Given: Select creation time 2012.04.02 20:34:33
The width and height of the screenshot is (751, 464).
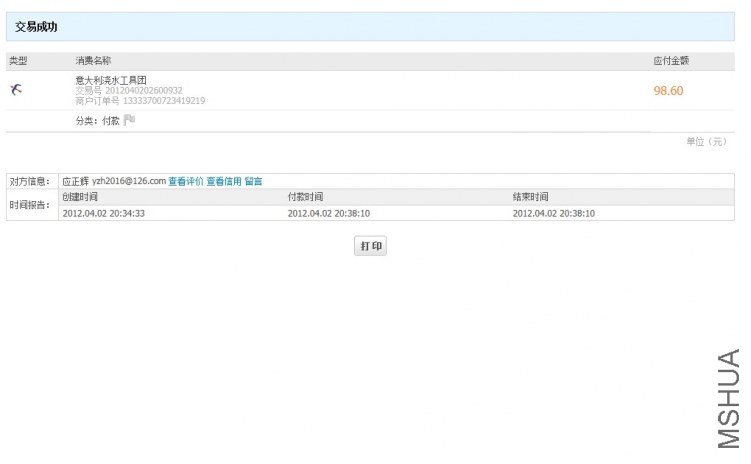Looking at the screenshot, I should click(x=103, y=214).
